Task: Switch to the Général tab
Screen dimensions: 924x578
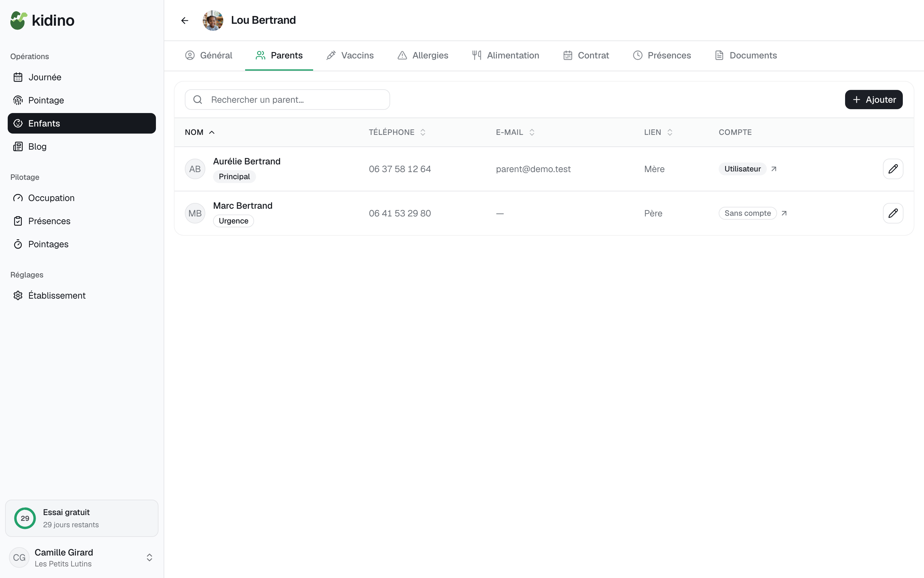Action: tap(209, 56)
